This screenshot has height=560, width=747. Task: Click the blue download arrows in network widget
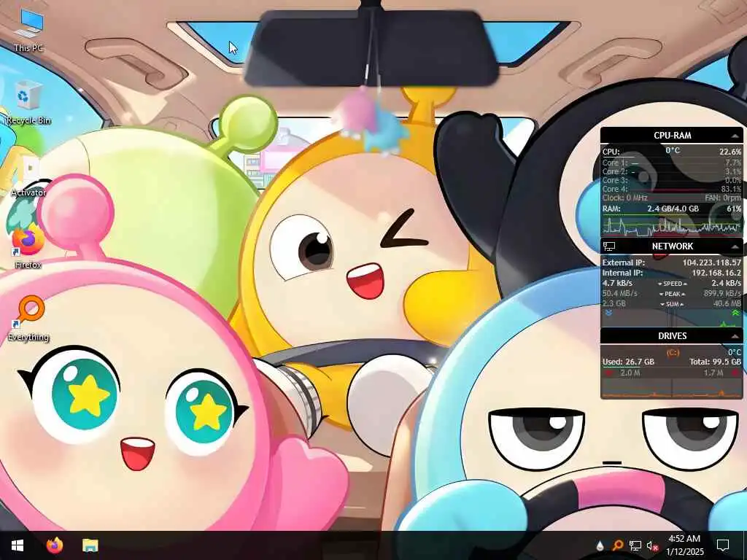pyautogui.click(x=608, y=313)
